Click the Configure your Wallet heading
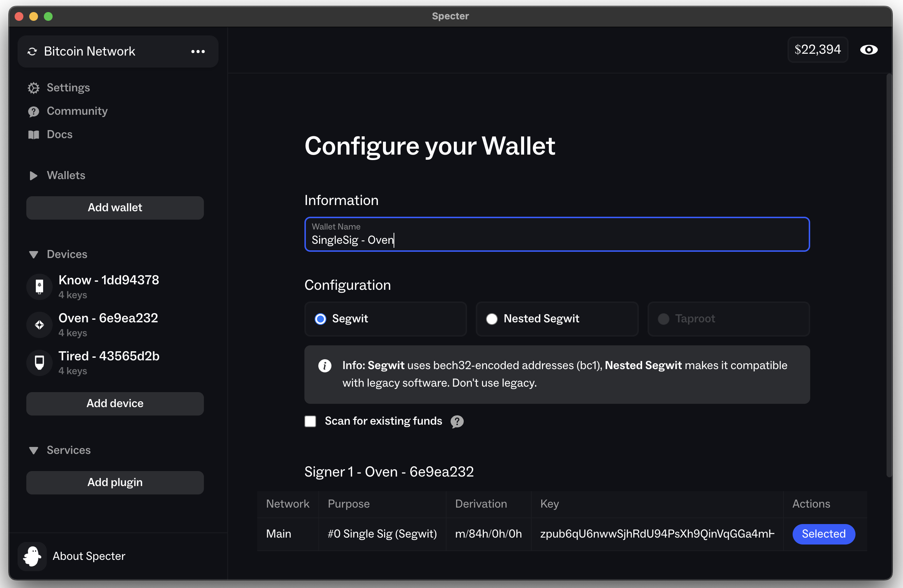Image resolution: width=903 pixels, height=588 pixels. click(x=430, y=146)
